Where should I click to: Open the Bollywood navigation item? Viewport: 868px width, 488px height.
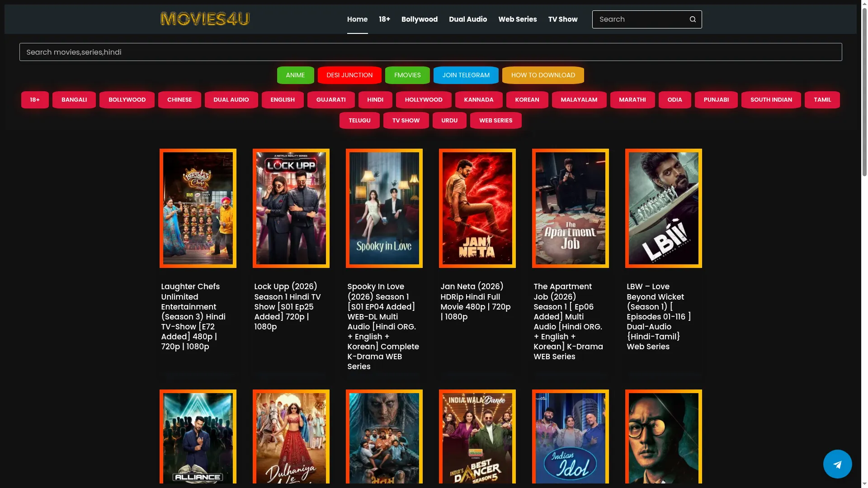tap(420, 19)
